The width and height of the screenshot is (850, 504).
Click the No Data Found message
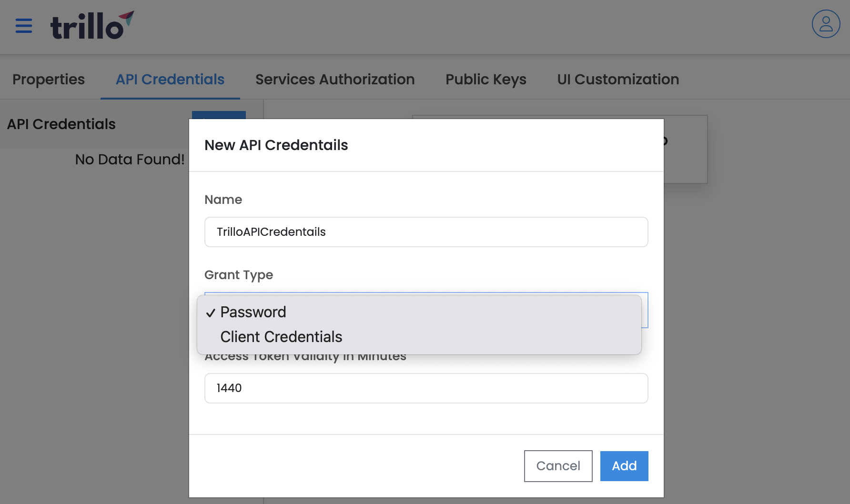[130, 160]
